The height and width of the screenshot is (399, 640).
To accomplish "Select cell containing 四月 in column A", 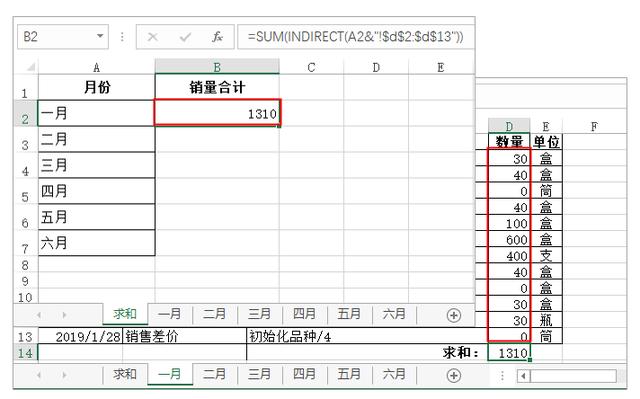I will (x=96, y=191).
